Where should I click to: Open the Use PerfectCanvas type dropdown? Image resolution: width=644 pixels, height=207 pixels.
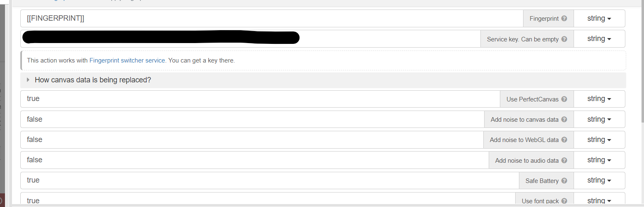tap(599, 99)
